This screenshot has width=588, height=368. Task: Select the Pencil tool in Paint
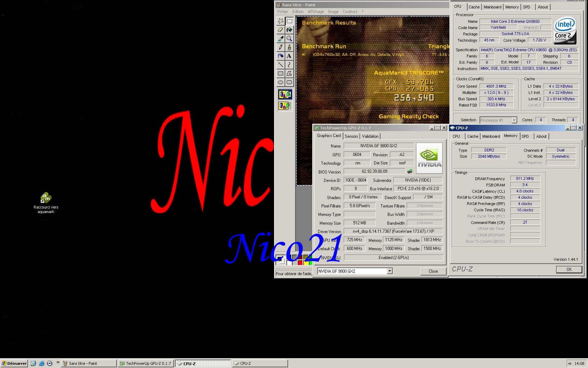click(x=281, y=47)
